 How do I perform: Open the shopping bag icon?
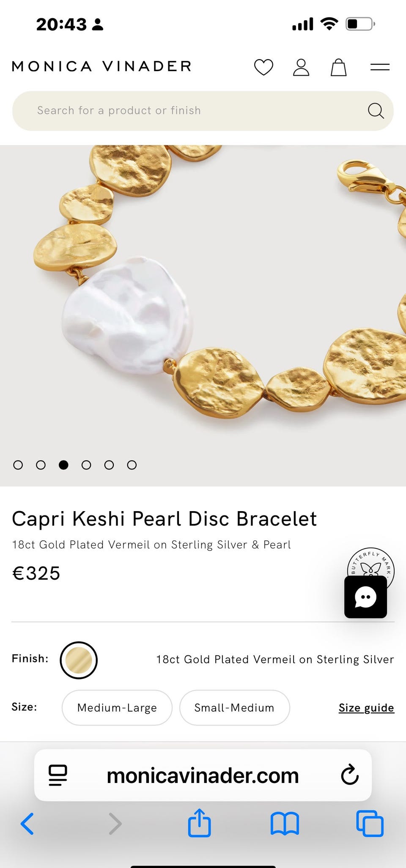338,67
